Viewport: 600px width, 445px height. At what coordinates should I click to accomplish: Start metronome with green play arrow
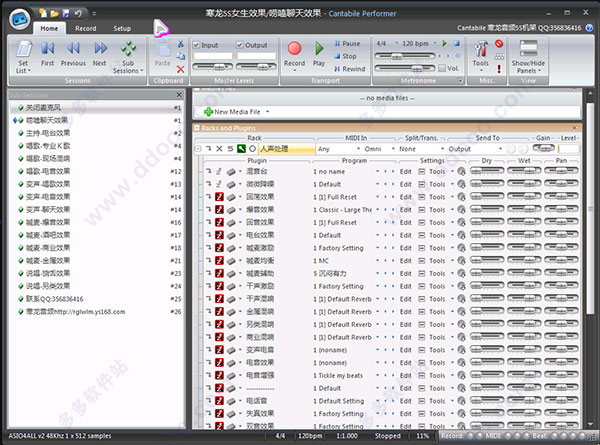point(445,43)
